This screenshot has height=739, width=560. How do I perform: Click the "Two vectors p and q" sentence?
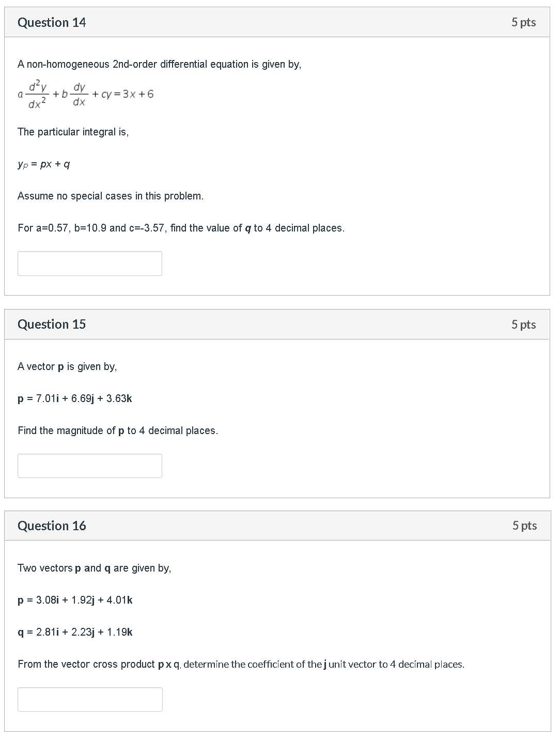95,568
